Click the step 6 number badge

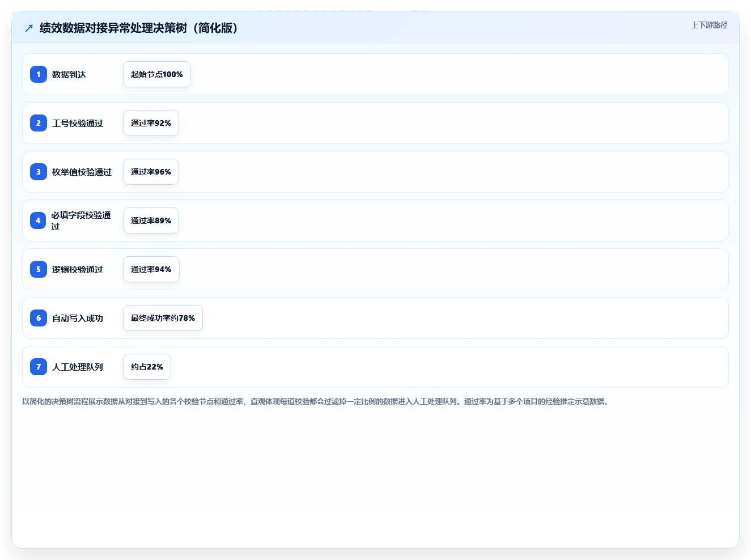click(39, 318)
